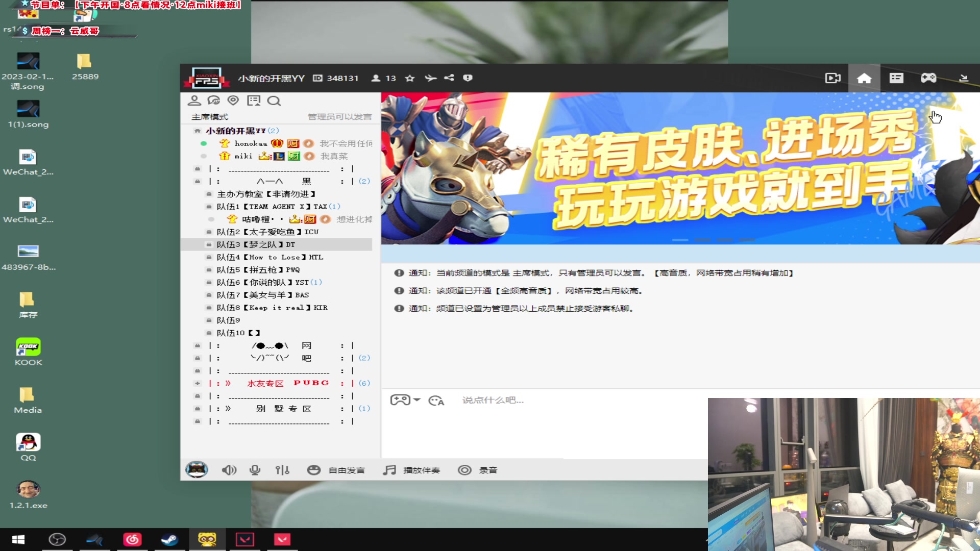Viewport: 980px width, 551px height.
Task: Click the emoji font icon in chat toolbar
Action: pyautogui.click(x=436, y=400)
